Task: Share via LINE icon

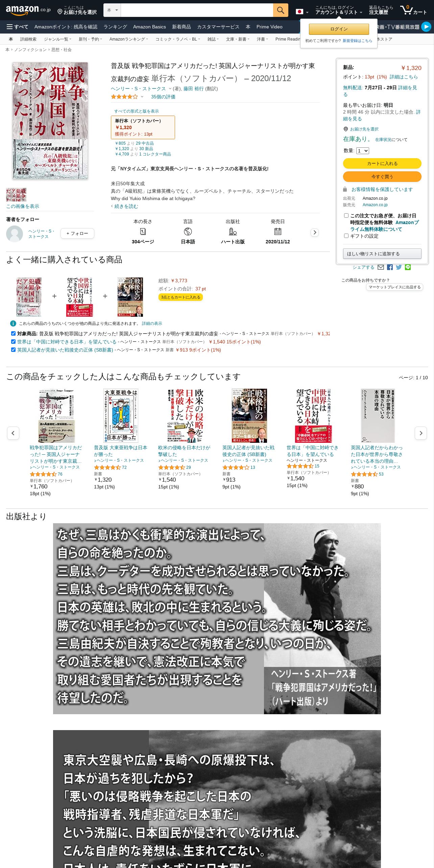Action: [408, 267]
